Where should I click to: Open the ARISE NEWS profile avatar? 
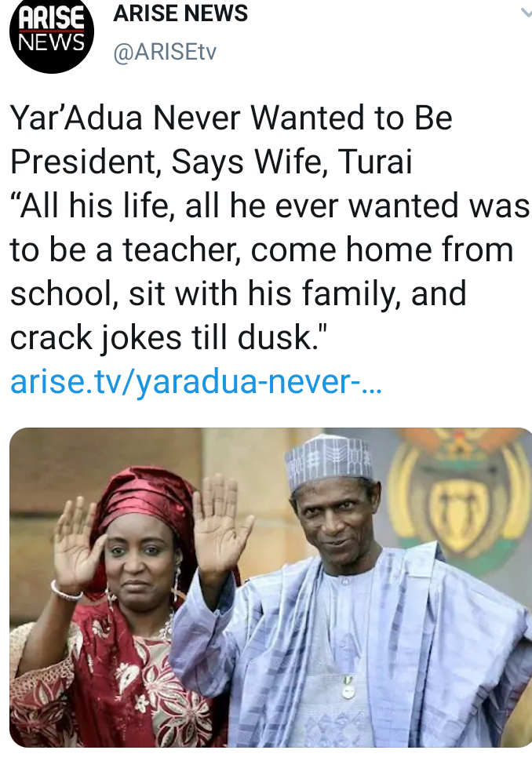pos(52,35)
